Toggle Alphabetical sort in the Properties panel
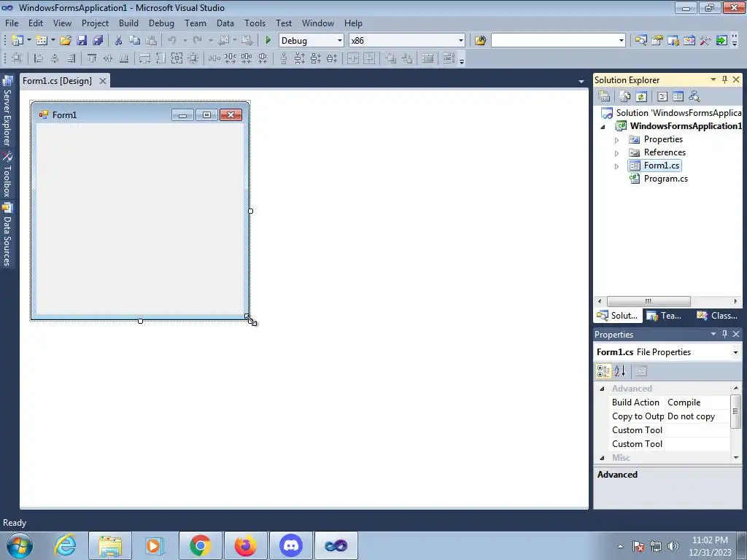Screen dimensions: 747x560 coord(619,371)
